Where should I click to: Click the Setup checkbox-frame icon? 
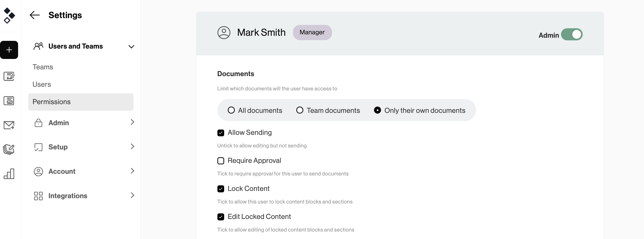pos(38,147)
